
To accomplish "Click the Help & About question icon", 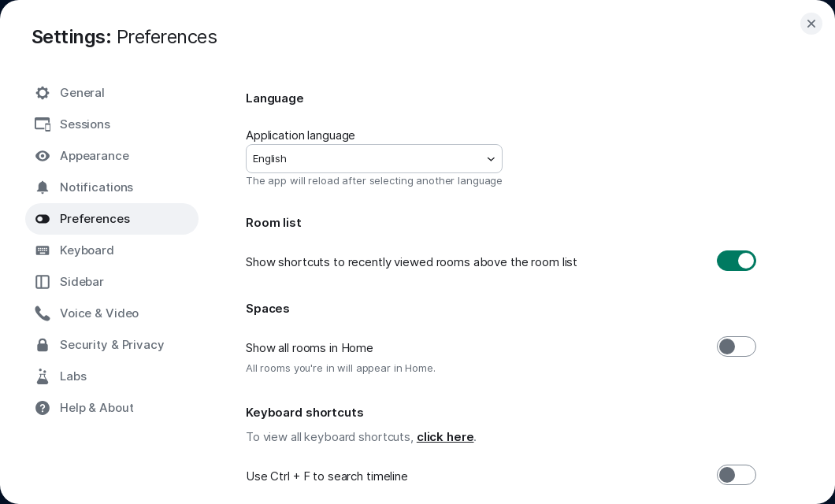I will coord(43,408).
